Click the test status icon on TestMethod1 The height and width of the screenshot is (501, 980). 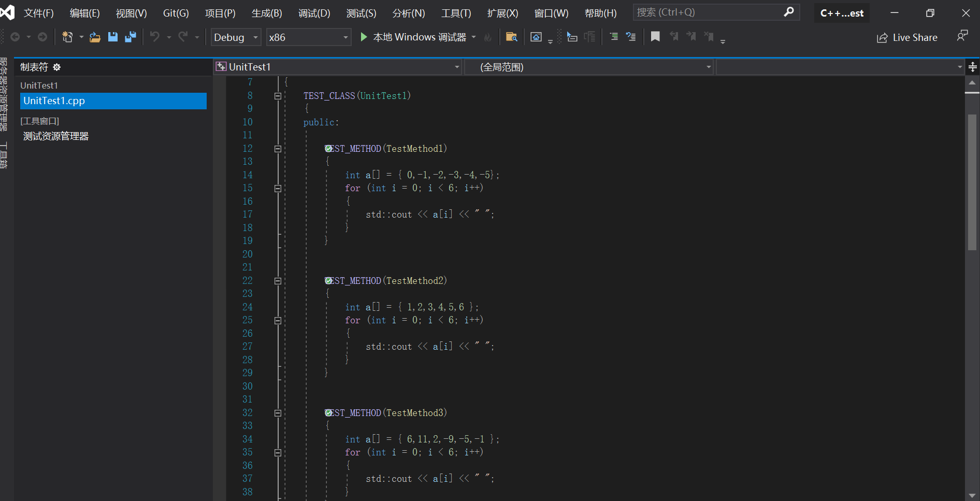point(328,149)
